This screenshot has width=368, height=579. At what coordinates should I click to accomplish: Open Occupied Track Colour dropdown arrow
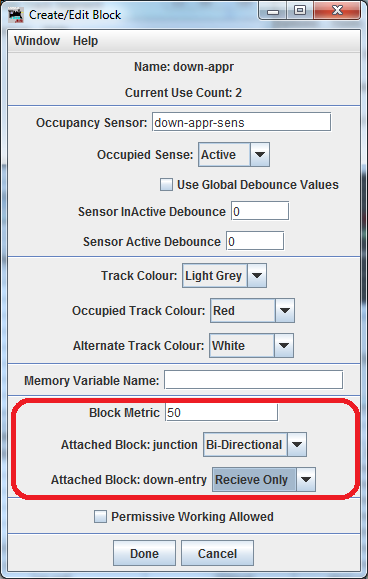point(285,311)
